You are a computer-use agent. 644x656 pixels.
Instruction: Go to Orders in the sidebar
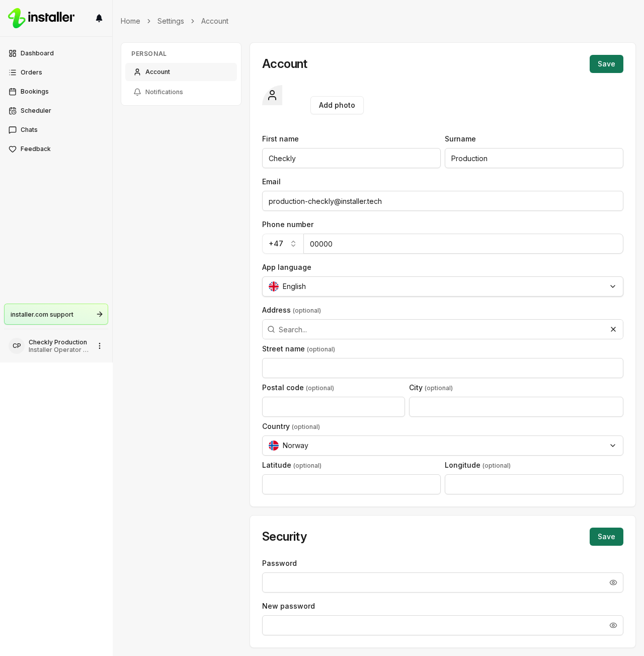point(56,72)
